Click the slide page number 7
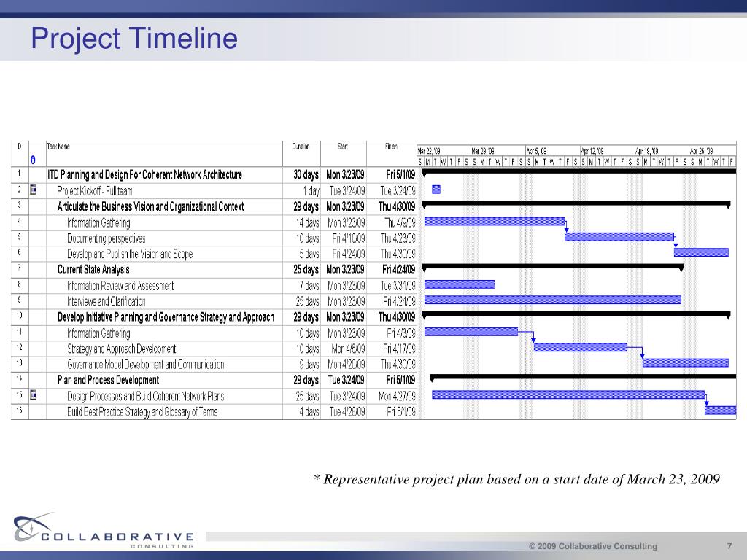This screenshot has height=560, width=747. coord(729,546)
